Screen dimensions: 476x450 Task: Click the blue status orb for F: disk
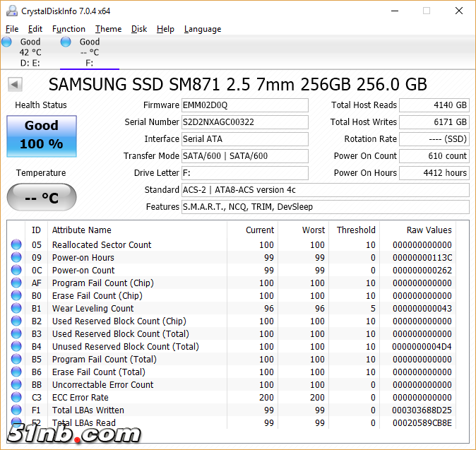[x=66, y=42]
